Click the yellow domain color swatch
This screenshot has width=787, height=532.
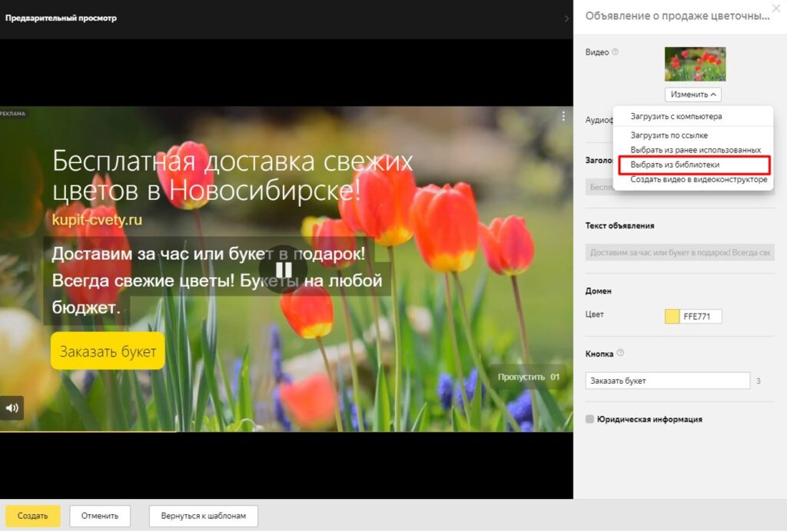pyautogui.click(x=672, y=316)
